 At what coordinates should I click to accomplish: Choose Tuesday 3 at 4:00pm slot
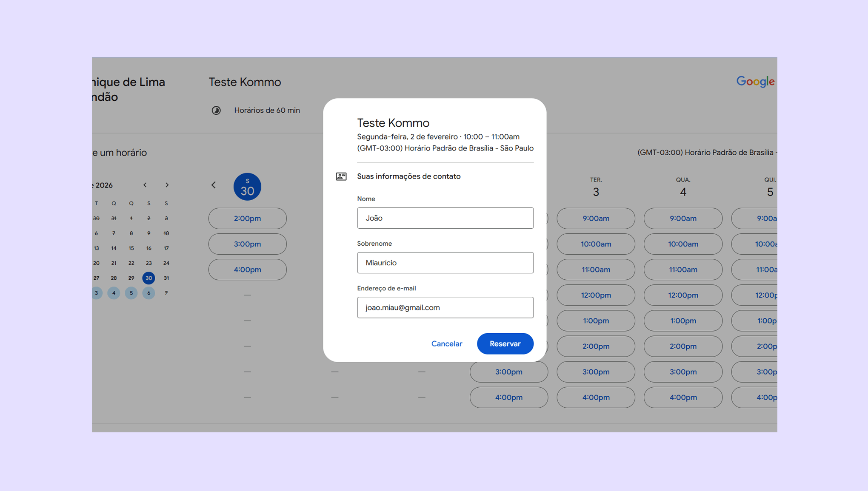[596, 397]
